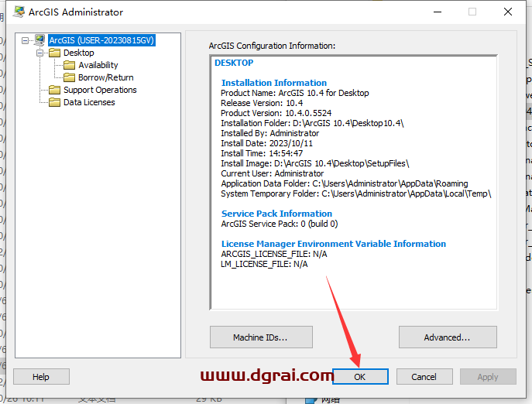Image resolution: width=532 pixels, height=404 pixels.
Task: Open Help for ArcGIS Administrator
Action: click(41, 377)
